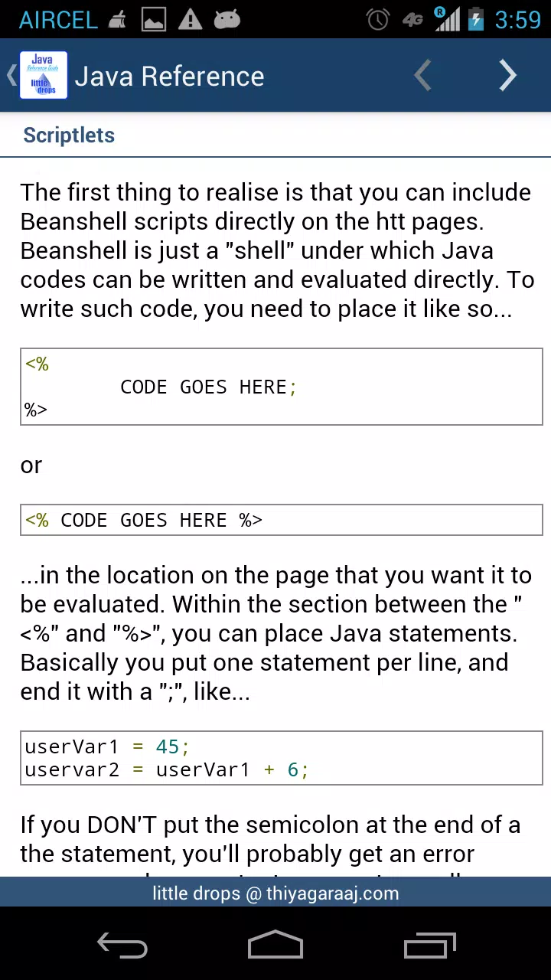Tap the single-line <% CODE GOES HERE %> box
The width and height of the screenshot is (551, 980).
point(282,520)
